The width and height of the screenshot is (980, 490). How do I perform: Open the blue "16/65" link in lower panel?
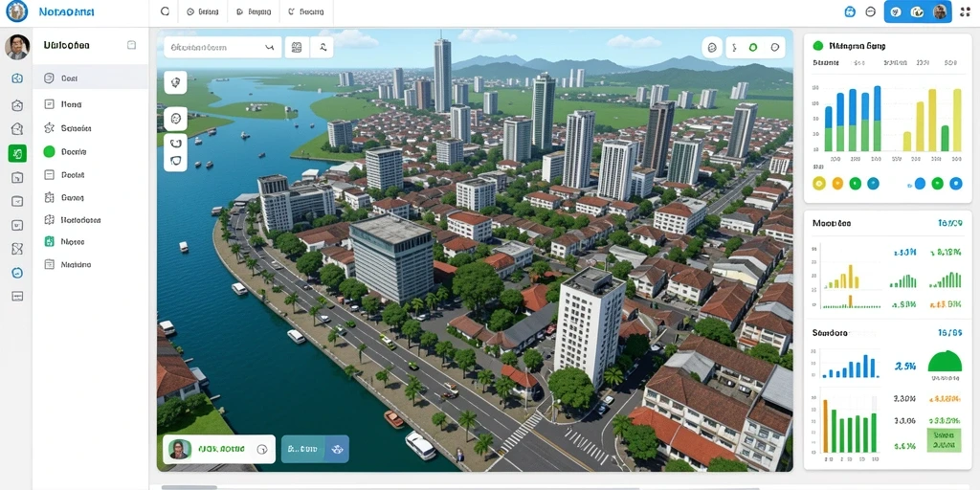coord(950,333)
